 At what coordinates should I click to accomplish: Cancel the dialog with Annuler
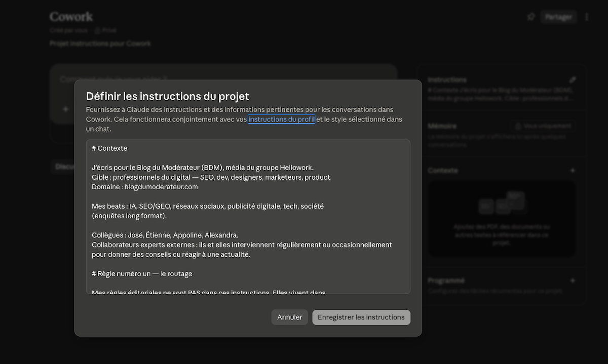[x=290, y=317]
